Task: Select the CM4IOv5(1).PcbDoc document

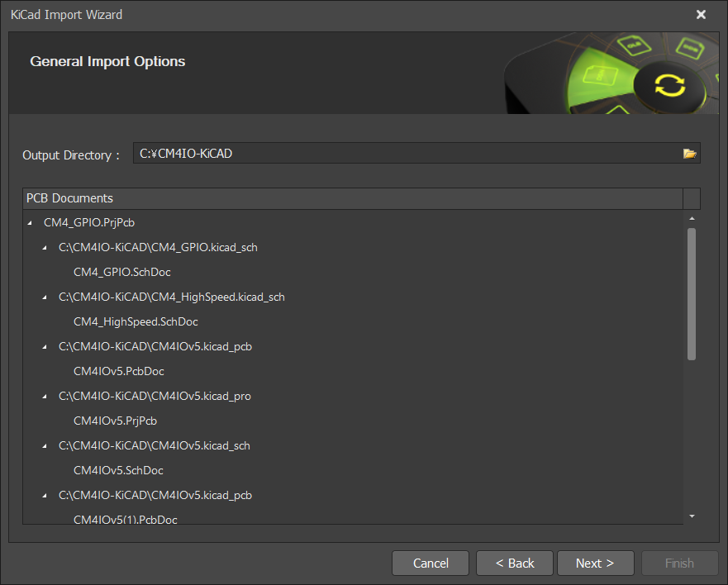Action: (124, 519)
